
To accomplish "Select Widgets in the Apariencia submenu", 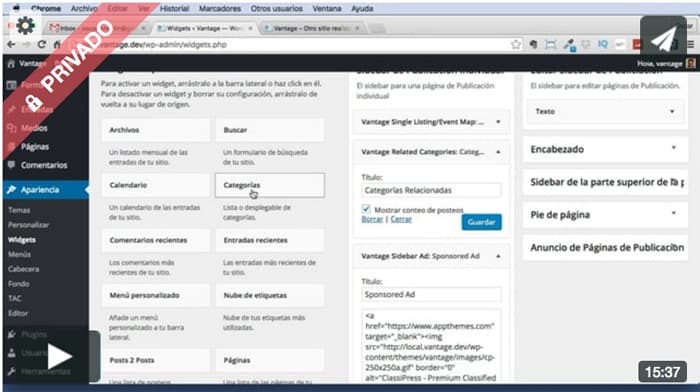I will point(22,240).
